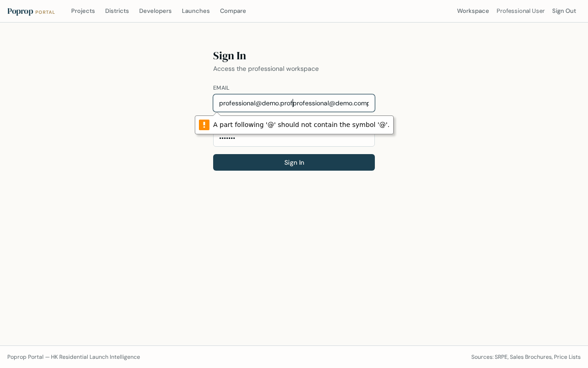Click 'Access the professional workspace' subtitle
The width and height of the screenshot is (588, 368).
266,69
